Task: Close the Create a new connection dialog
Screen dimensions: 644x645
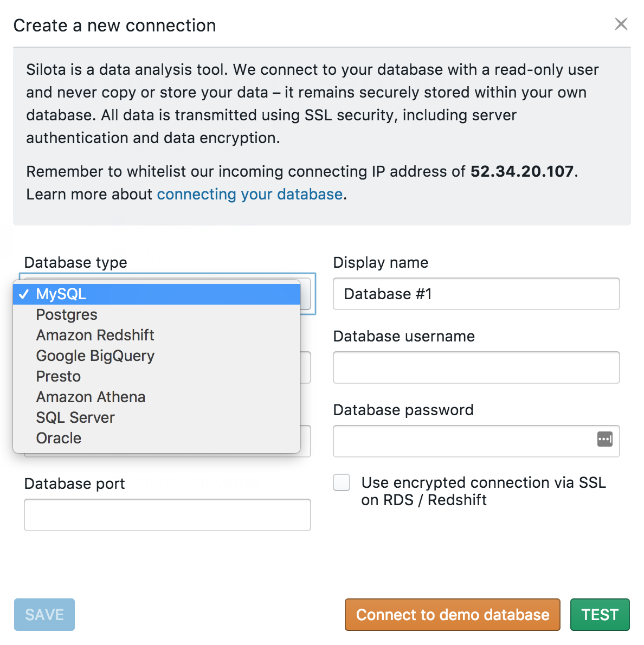Action: click(x=621, y=24)
